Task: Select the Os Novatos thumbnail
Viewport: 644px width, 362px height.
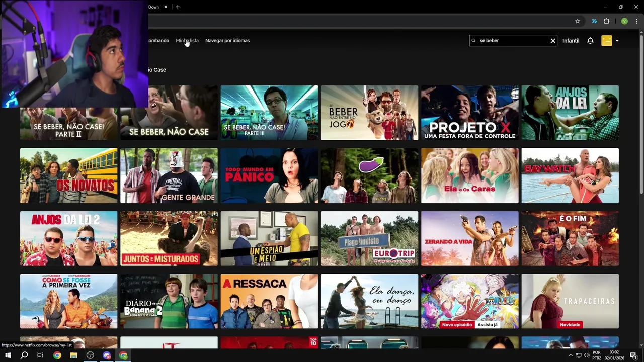Action: (68, 175)
